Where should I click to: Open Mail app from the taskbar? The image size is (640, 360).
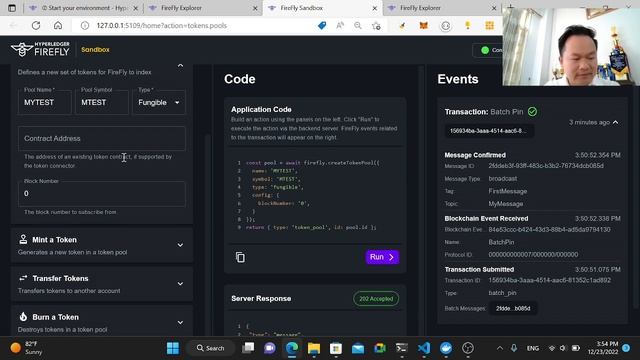(358, 348)
